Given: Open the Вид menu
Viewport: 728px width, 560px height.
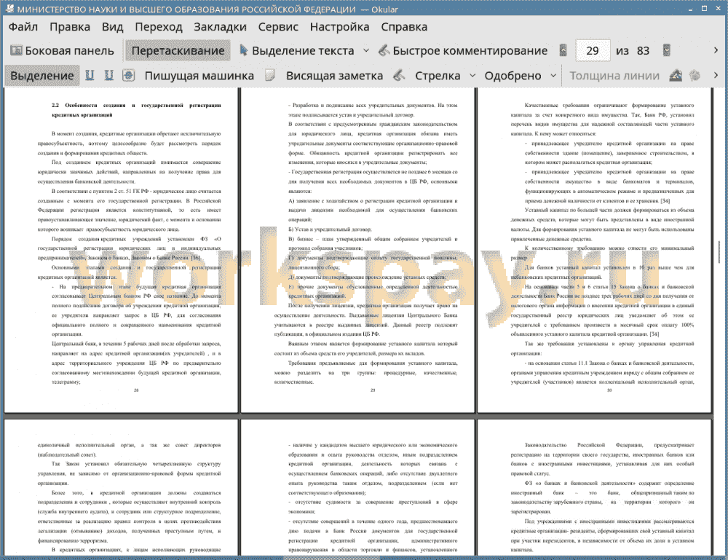Looking at the screenshot, I should tap(112, 27).
